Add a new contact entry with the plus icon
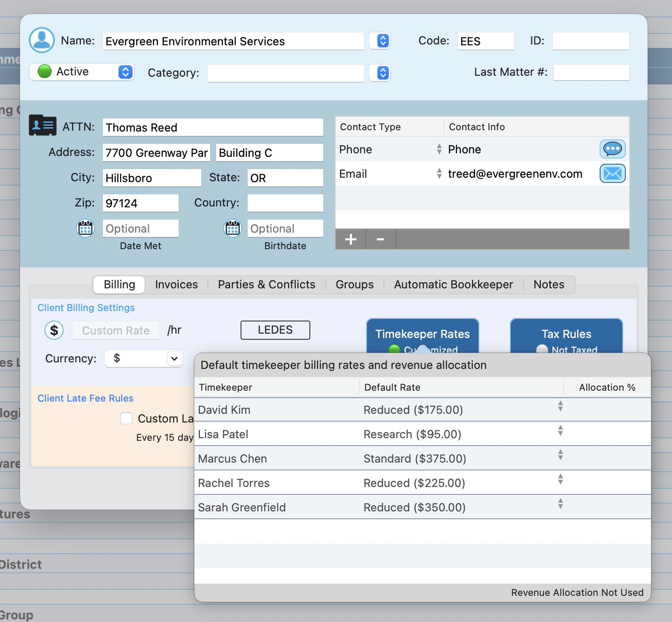 350,239
